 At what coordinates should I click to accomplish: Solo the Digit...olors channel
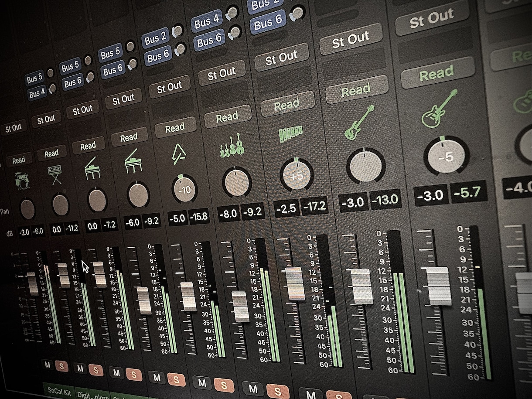pyautogui.click(x=96, y=370)
